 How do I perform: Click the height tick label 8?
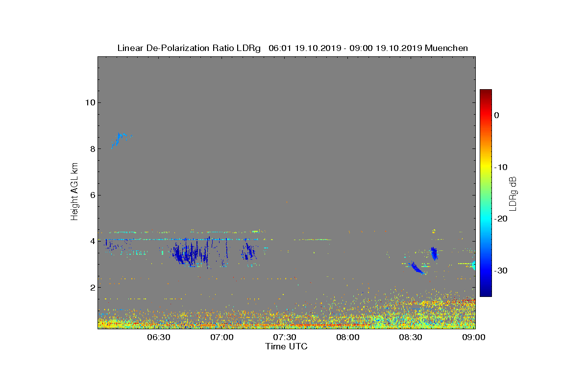92,148
